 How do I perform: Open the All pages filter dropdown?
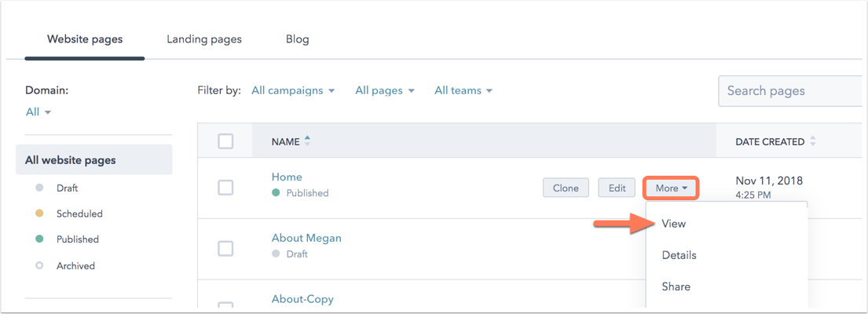385,90
